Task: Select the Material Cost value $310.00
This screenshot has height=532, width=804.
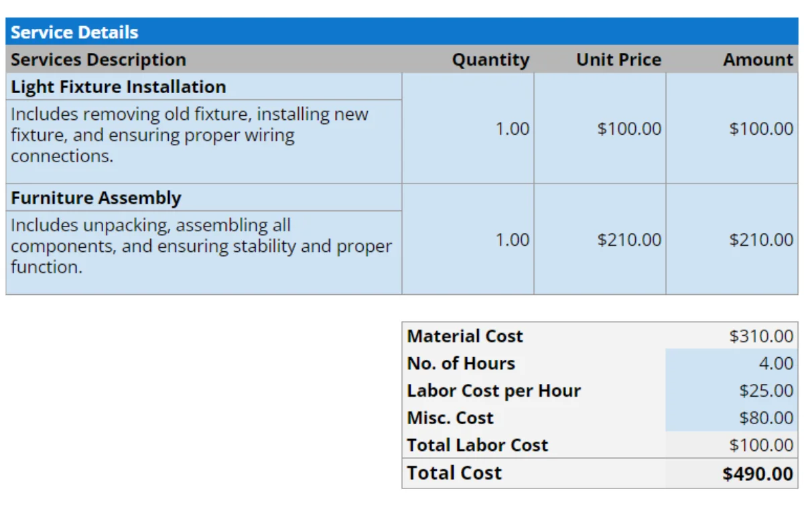Action: click(x=760, y=336)
